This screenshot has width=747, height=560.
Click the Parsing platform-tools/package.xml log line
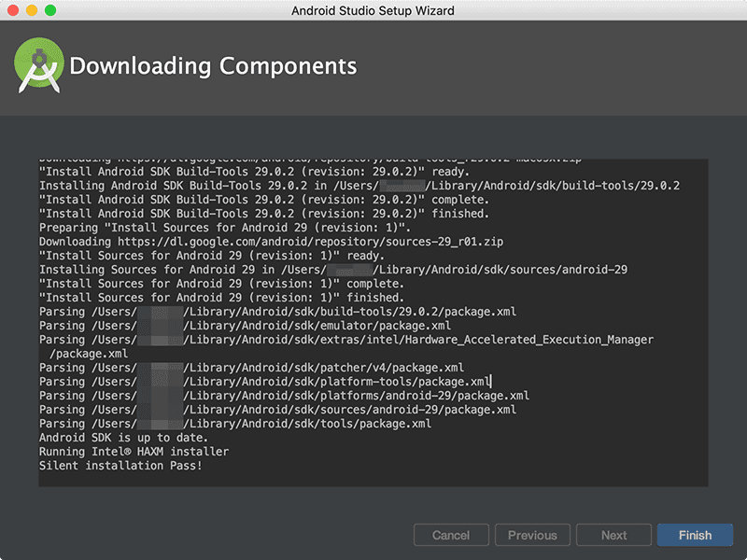(x=265, y=382)
